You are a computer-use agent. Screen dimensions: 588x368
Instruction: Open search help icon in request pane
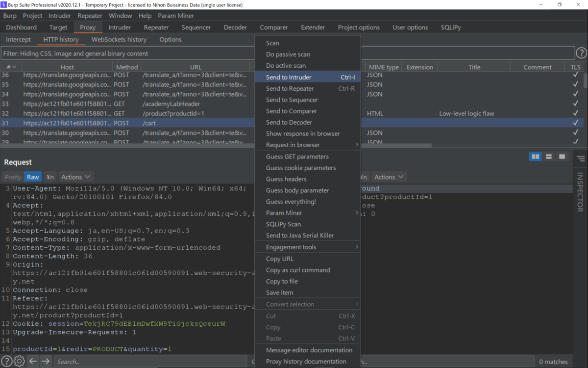click(x=7, y=362)
